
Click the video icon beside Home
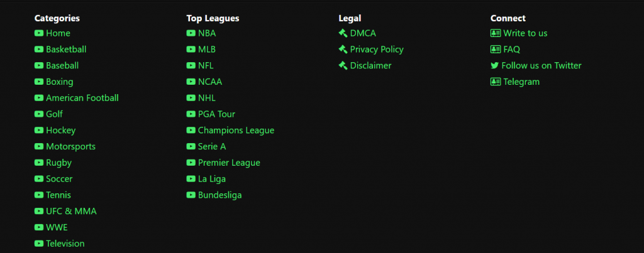(38, 33)
